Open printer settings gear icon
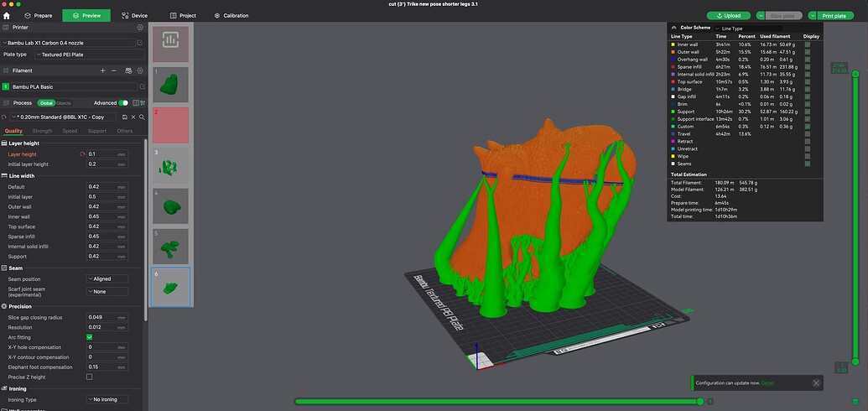Image resolution: width=868 pixels, height=411 pixels. click(140, 27)
